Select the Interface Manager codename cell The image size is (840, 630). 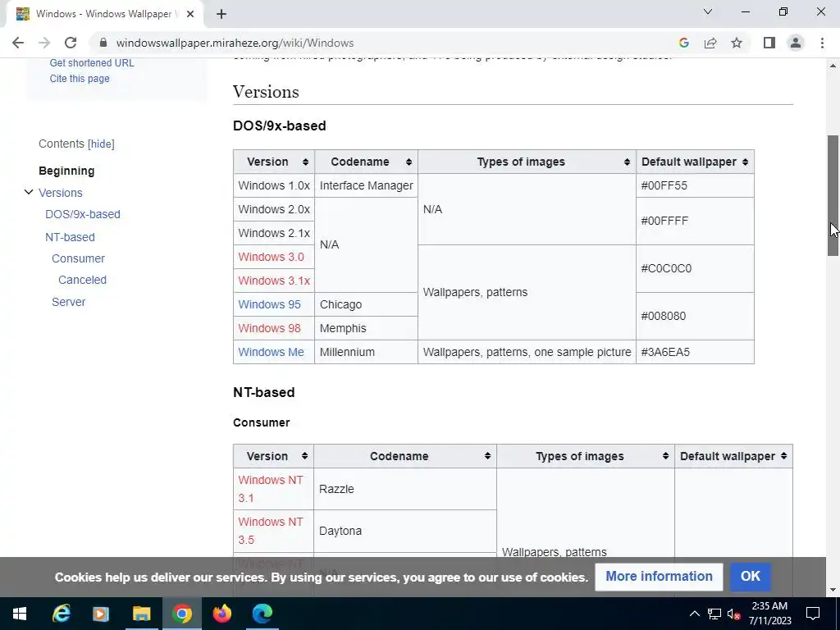pyautogui.click(x=366, y=185)
